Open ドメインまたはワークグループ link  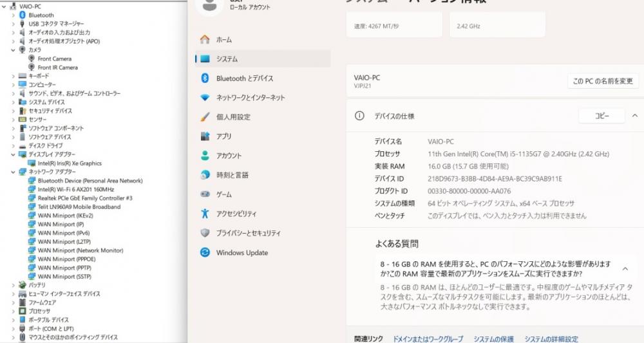point(428,339)
